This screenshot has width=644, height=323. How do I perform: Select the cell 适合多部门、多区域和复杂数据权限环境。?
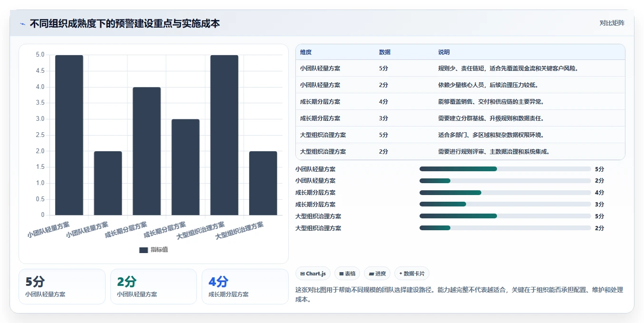point(491,135)
